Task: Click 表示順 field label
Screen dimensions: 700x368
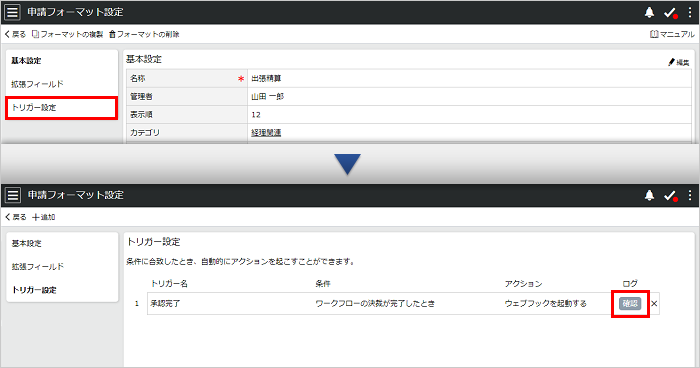Action: click(141, 115)
